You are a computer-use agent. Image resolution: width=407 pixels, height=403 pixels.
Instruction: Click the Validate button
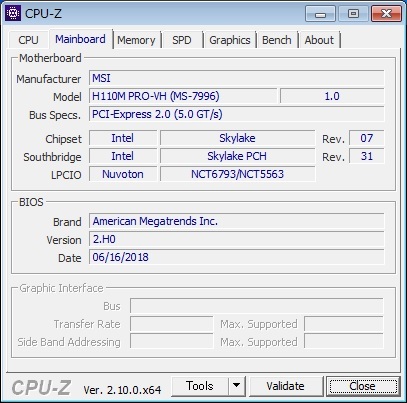286,386
